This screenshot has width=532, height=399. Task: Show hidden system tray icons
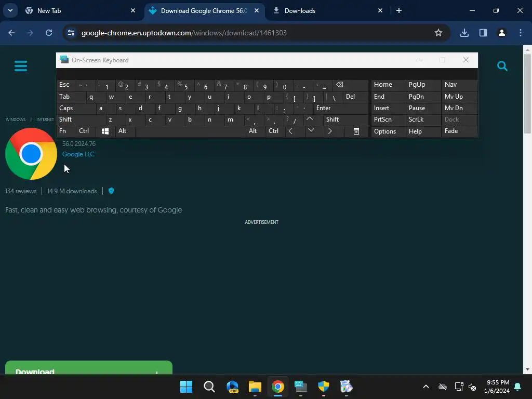tap(426, 387)
